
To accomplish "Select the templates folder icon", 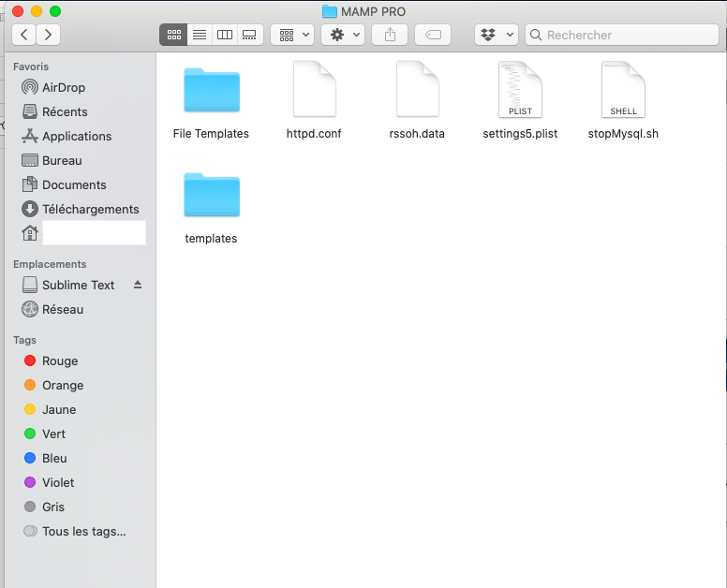I will (212, 195).
